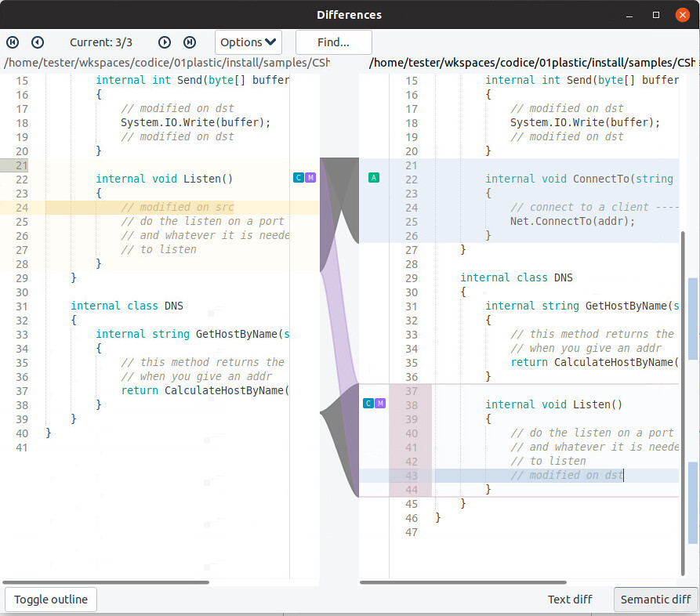Jump to the last difference
Image resolution: width=700 pixels, height=616 pixels.
pyautogui.click(x=189, y=42)
